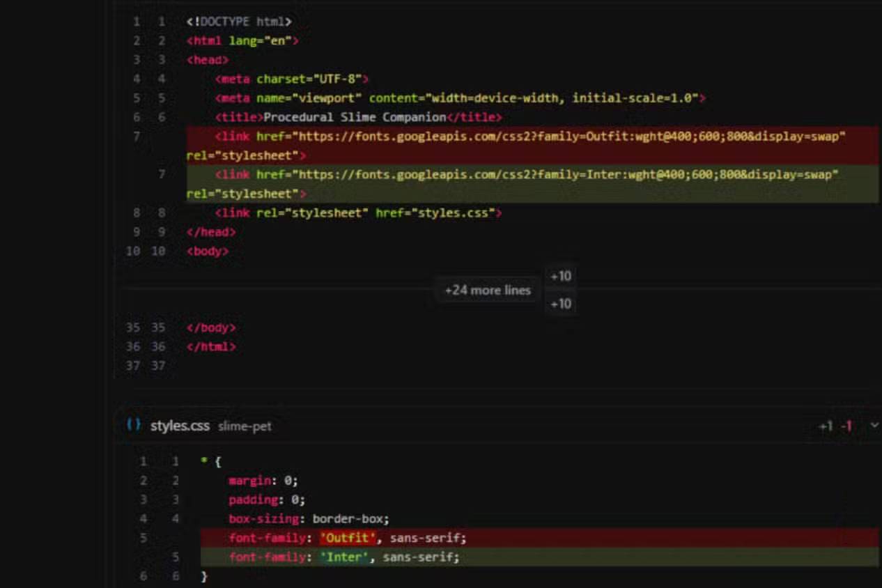
Task: Click the <!DOCTYPE html> code line
Action: pos(239,22)
